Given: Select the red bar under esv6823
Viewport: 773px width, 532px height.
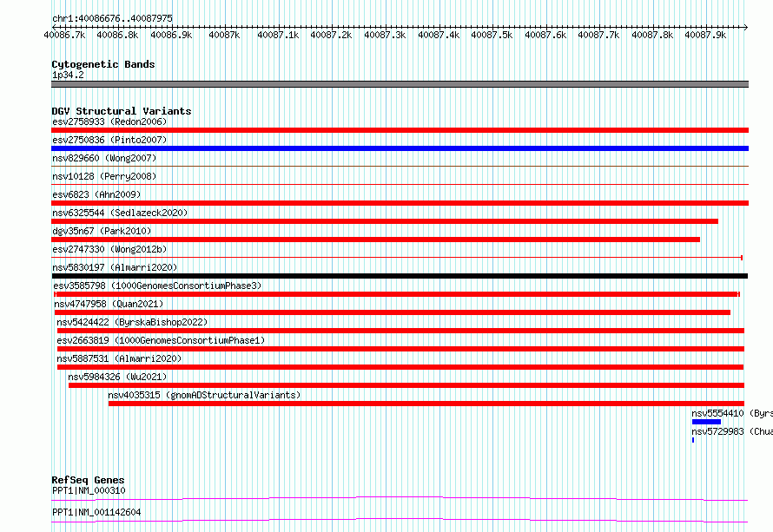Looking at the screenshot, I should click(x=400, y=203).
